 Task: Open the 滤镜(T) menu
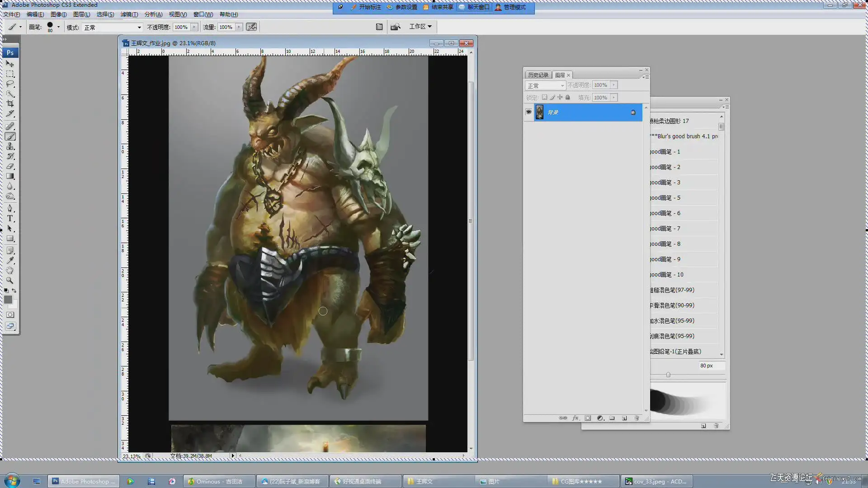(x=129, y=14)
